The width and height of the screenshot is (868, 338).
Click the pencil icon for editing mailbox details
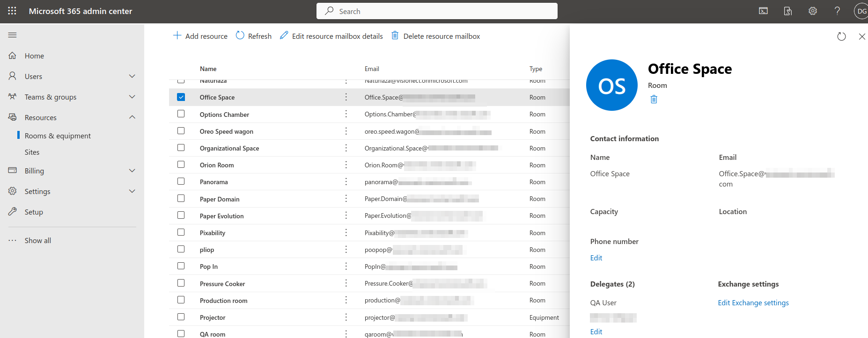pos(284,36)
